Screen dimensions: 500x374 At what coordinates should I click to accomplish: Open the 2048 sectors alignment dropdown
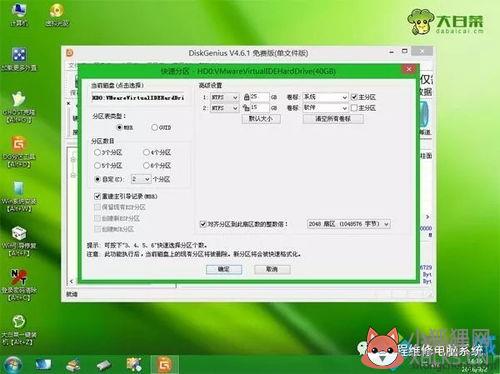point(348,224)
